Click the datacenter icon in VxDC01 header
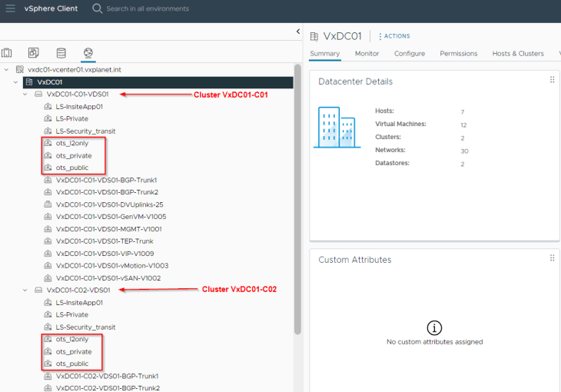Viewport: 561px width, 392px height. click(x=314, y=36)
